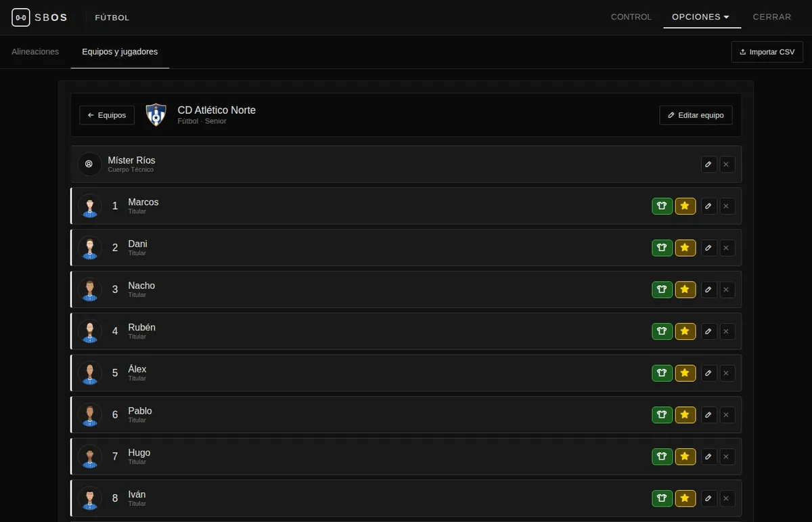Click the team name CD Atlético Norte
Image resolution: width=812 pixels, height=522 pixels.
(x=217, y=110)
